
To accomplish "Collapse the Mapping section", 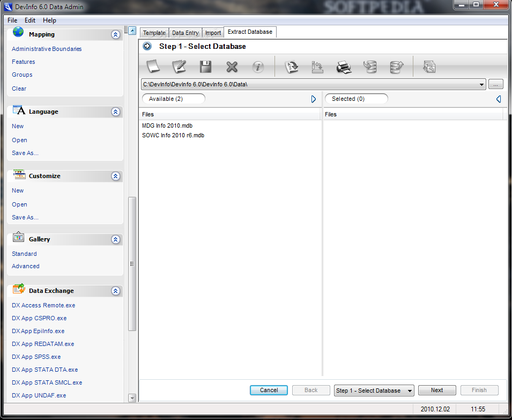I will tap(116, 34).
